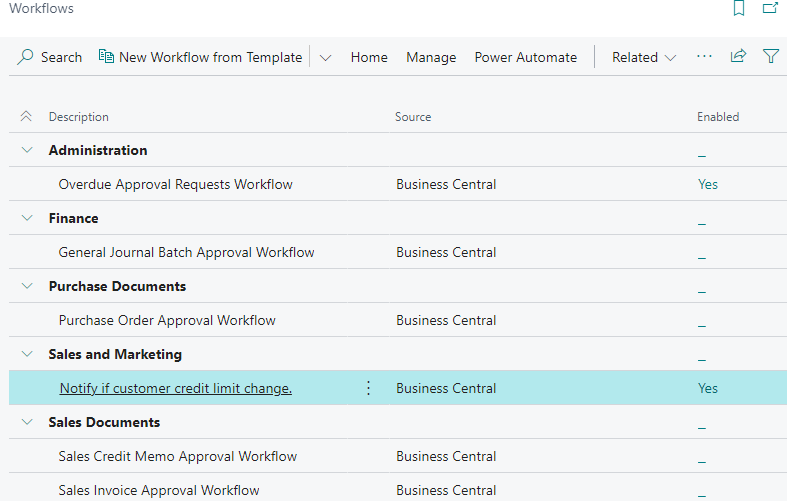Expand the Related dropdown menu
Viewport: 787px width, 501px height.
pos(644,57)
